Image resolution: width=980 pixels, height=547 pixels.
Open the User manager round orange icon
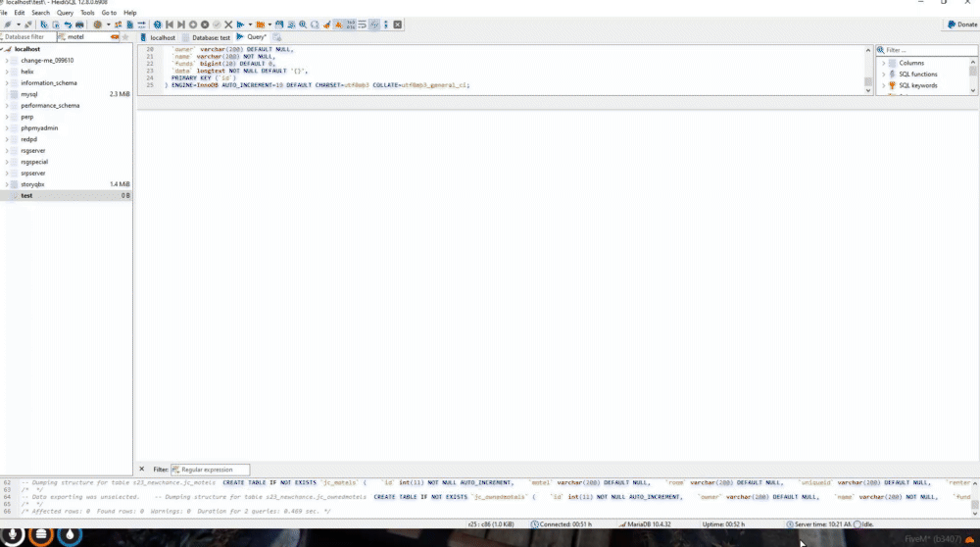tap(97, 25)
